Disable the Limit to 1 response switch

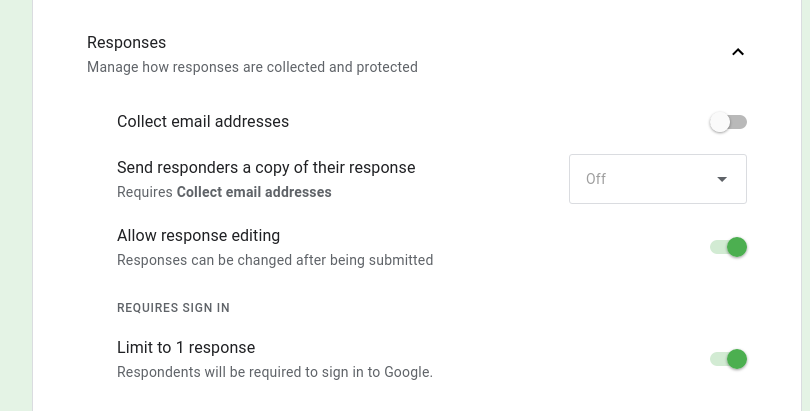(728, 359)
